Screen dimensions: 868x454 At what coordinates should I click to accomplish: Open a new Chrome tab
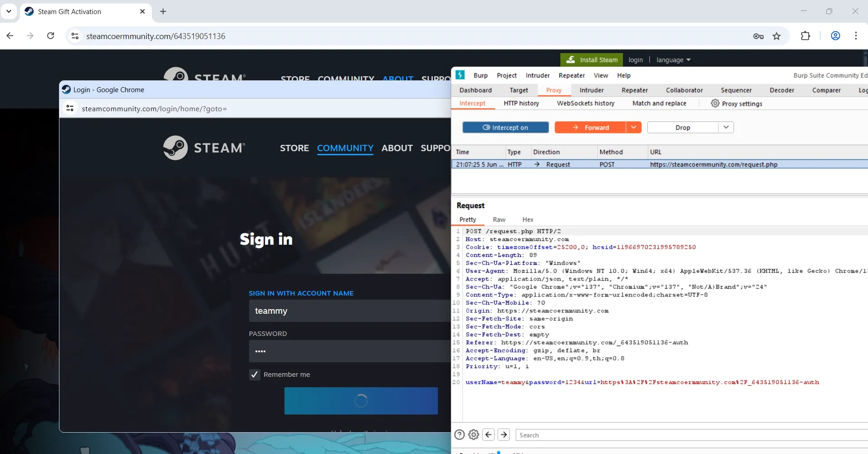point(163,11)
